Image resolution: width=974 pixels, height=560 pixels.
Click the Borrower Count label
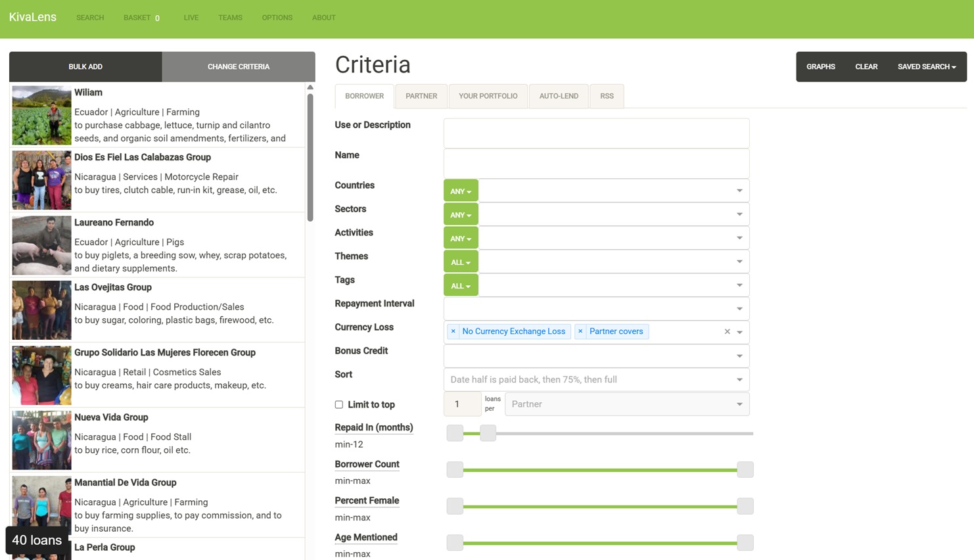click(367, 464)
